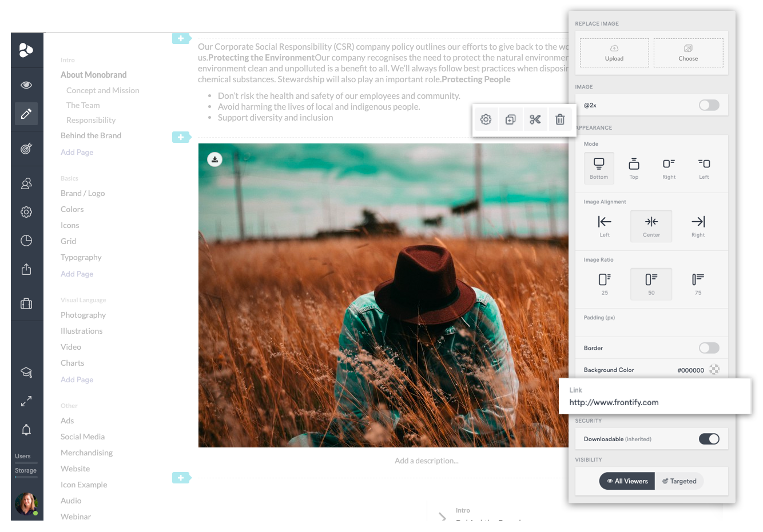Open block settings gear in floating toolbar

click(x=486, y=119)
